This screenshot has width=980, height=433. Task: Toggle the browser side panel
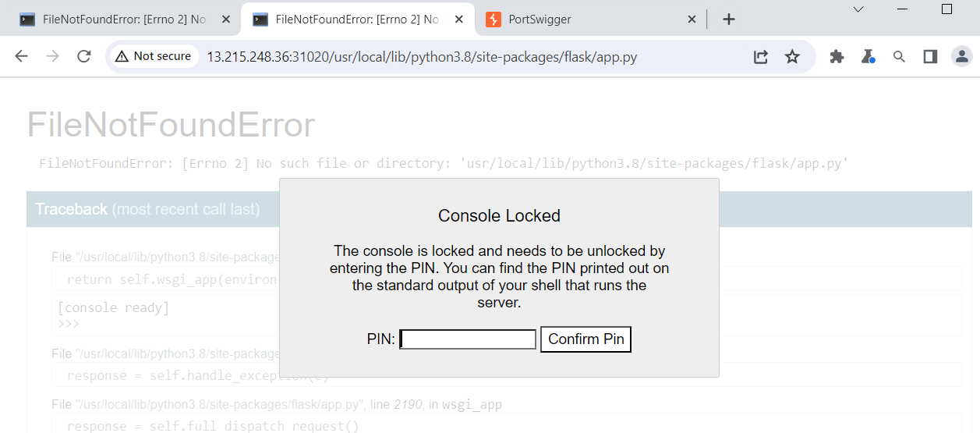(930, 56)
